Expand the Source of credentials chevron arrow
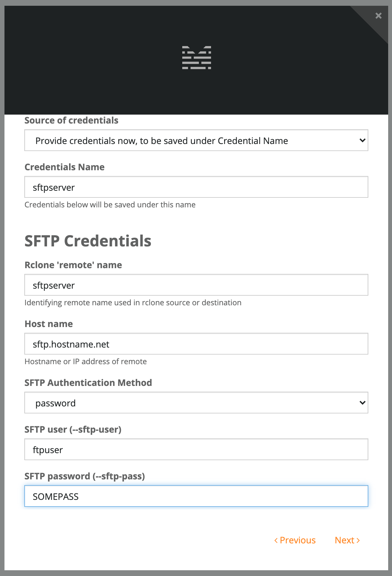Viewport: 392px width, 576px height. 362,140
